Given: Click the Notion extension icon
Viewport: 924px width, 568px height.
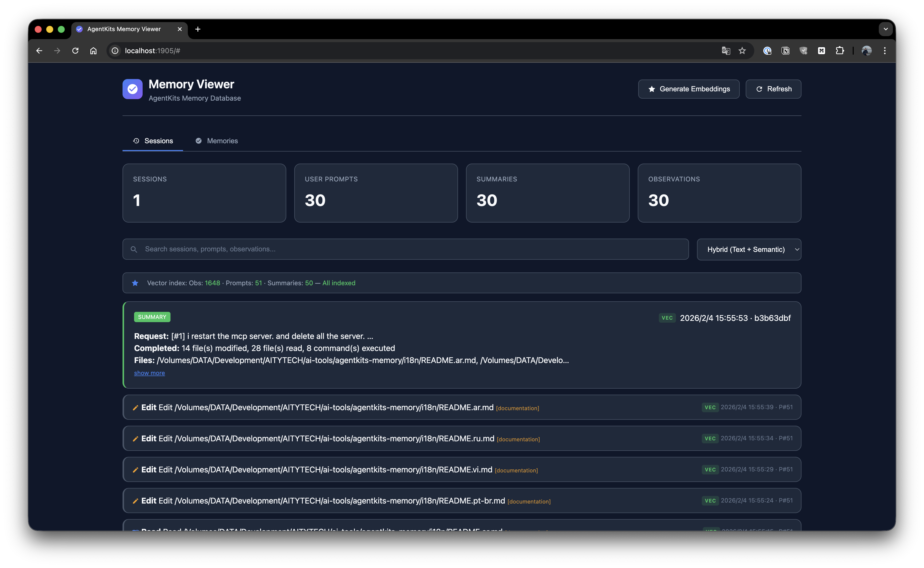Looking at the screenshot, I should pyautogui.click(x=785, y=51).
